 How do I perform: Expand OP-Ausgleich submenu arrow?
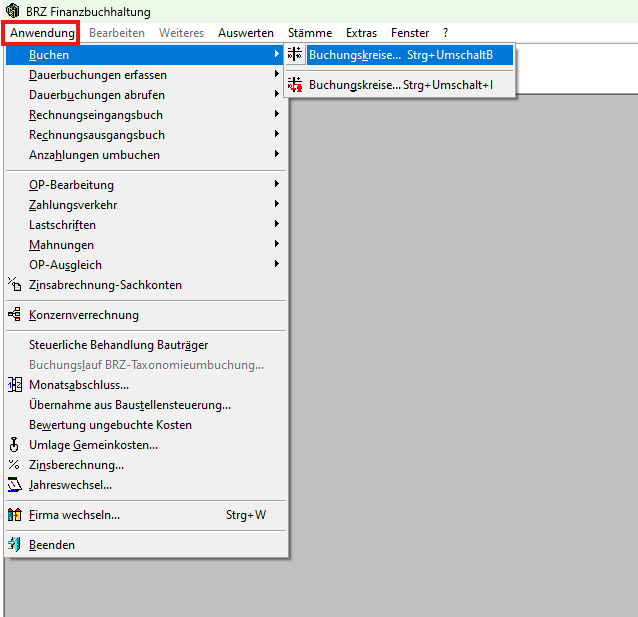tap(277, 264)
